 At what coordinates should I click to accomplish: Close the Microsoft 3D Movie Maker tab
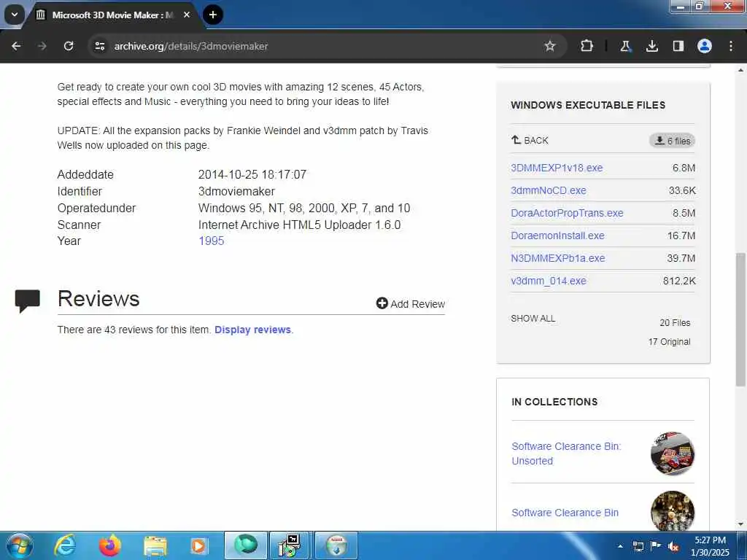[187, 15]
